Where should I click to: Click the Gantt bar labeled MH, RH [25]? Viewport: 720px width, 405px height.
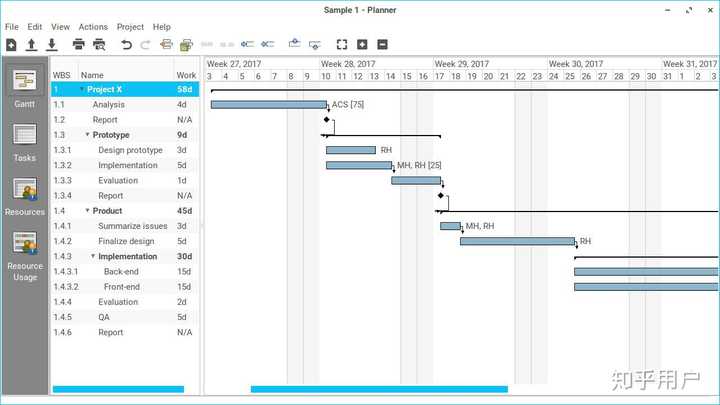click(x=359, y=165)
